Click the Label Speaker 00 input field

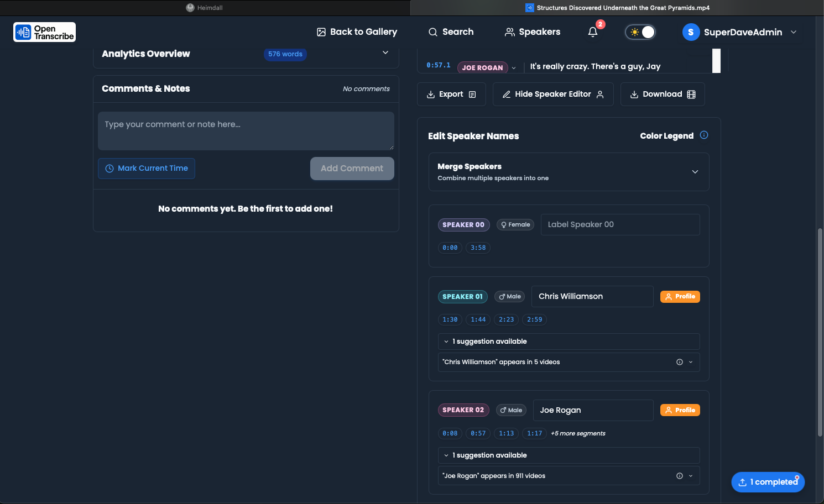click(x=620, y=225)
